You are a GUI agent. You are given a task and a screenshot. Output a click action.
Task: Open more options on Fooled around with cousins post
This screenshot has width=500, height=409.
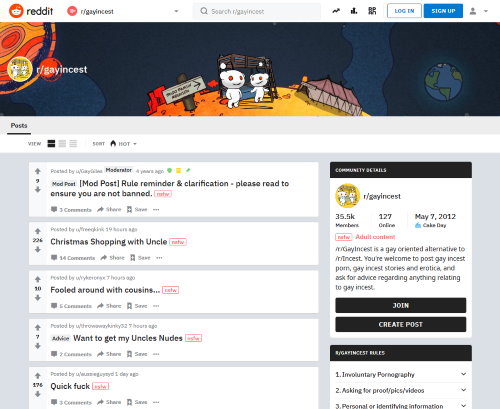click(156, 306)
